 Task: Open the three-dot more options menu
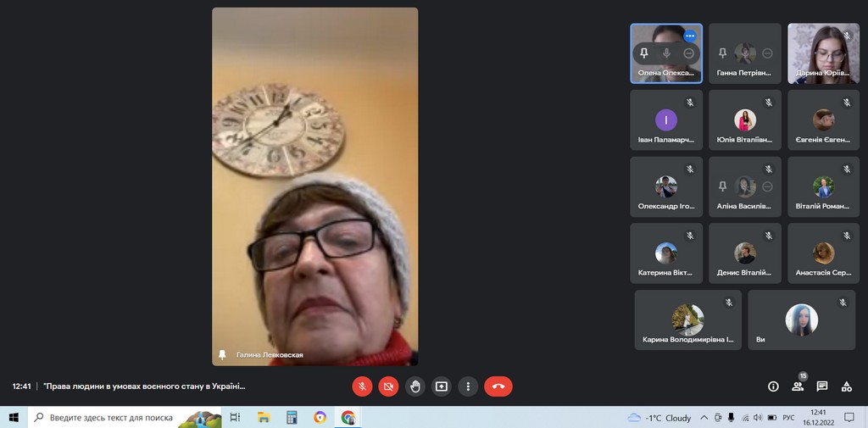pos(468,386)
